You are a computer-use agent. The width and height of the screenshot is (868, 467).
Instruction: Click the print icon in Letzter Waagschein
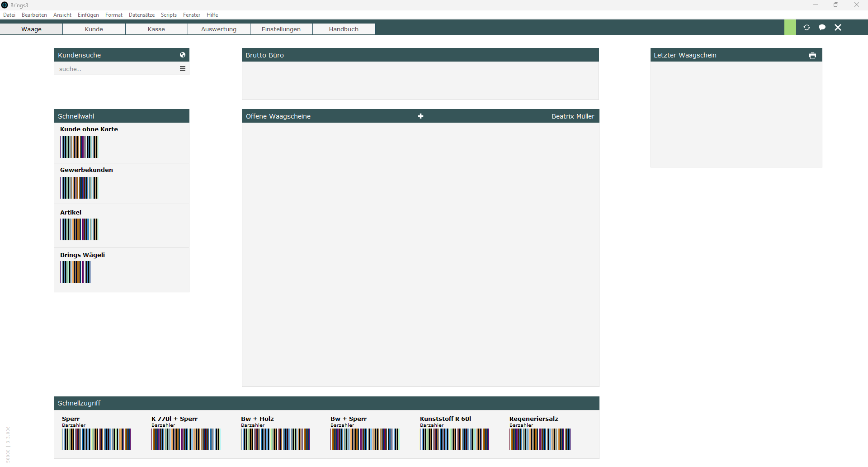click(x=812, y=56)
